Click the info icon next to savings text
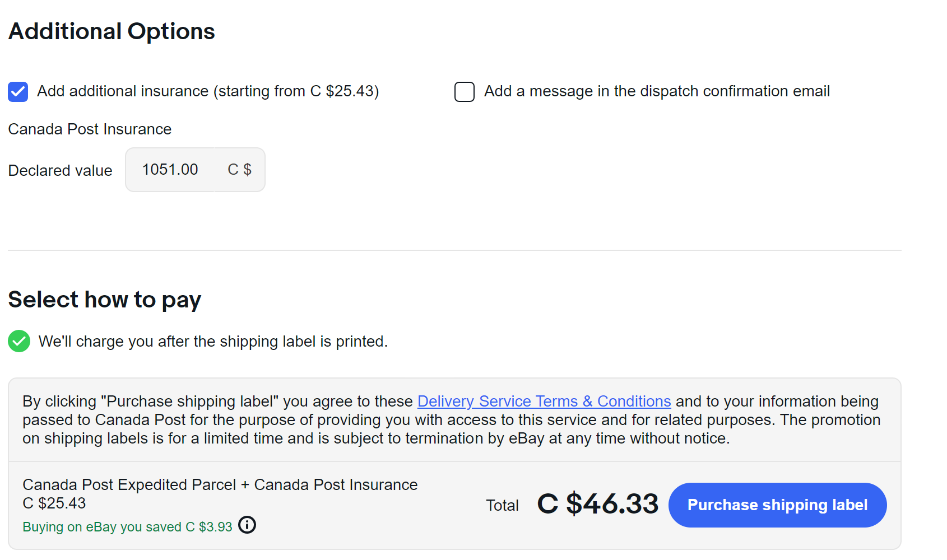947x560 pixels. (247, 525)
